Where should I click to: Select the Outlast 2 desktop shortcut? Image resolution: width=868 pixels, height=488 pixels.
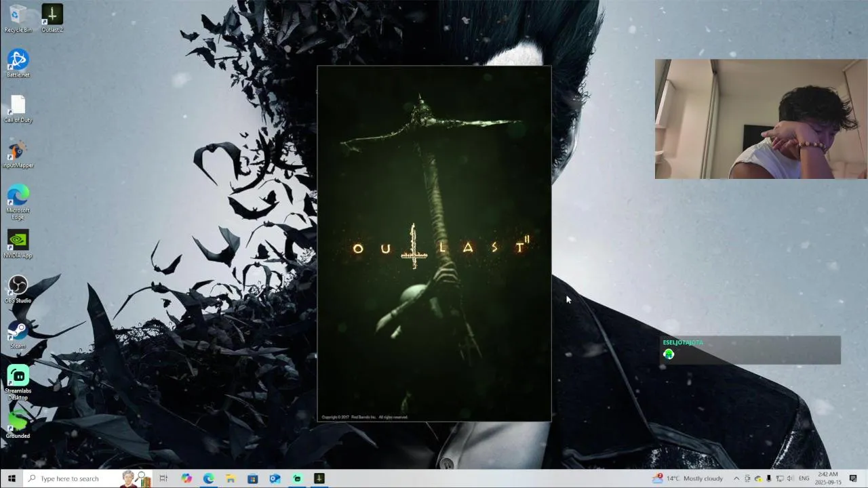[x=52, y=18]
